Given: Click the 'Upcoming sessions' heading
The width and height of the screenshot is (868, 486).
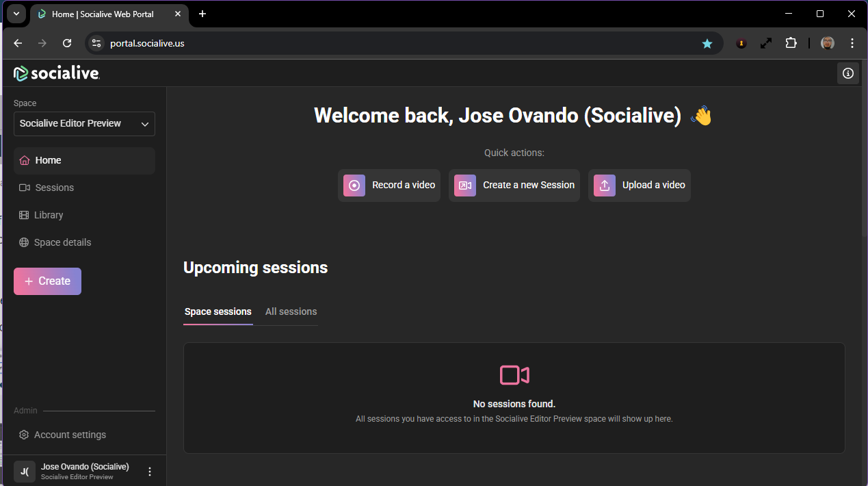Looking at the screenshot, I should (x=256, y=268).
